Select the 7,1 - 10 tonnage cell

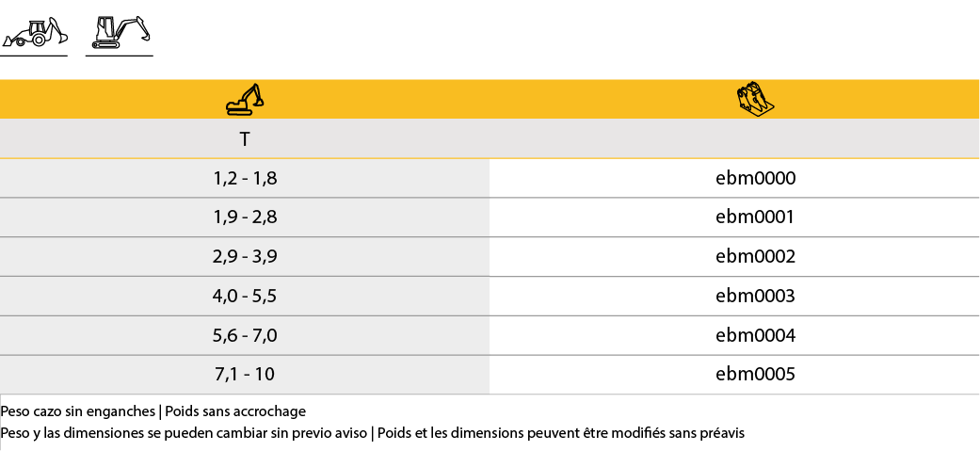[245, 375]
